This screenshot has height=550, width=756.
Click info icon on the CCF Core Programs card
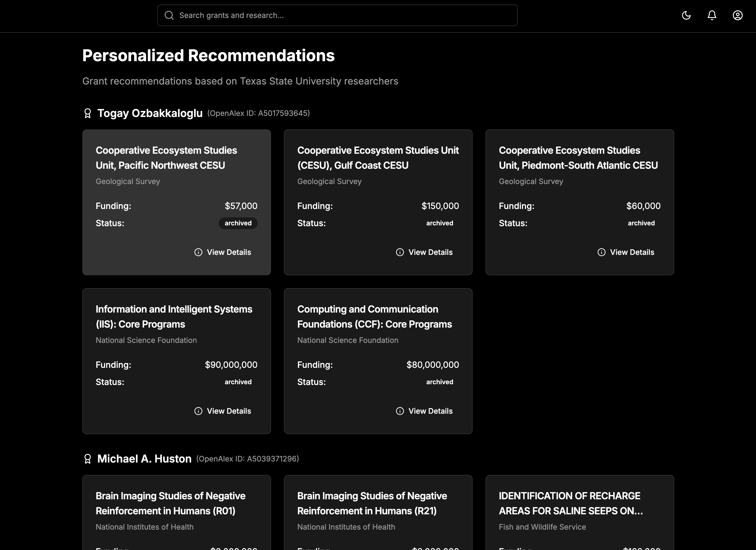400,411
